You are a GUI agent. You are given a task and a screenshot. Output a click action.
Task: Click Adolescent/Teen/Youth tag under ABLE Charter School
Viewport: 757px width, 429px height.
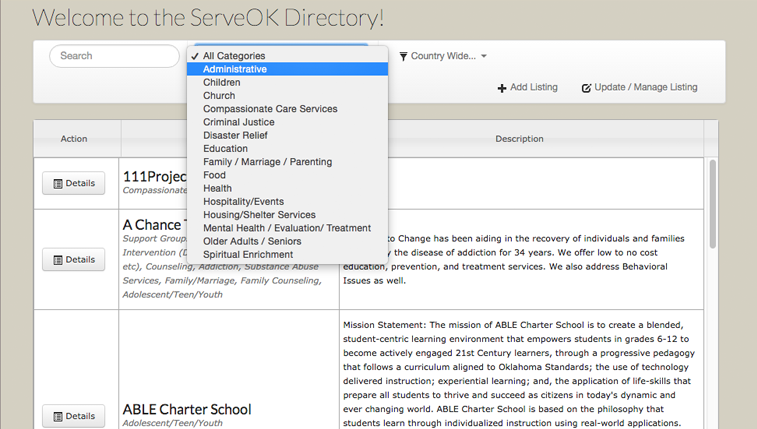pyautogui.click(x=172, y=423)
